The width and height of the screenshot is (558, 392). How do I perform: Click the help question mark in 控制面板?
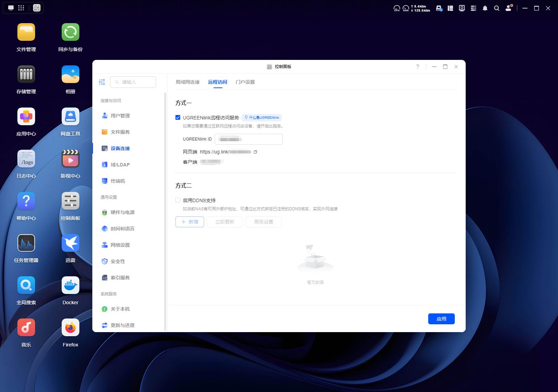tap(418, 67)
